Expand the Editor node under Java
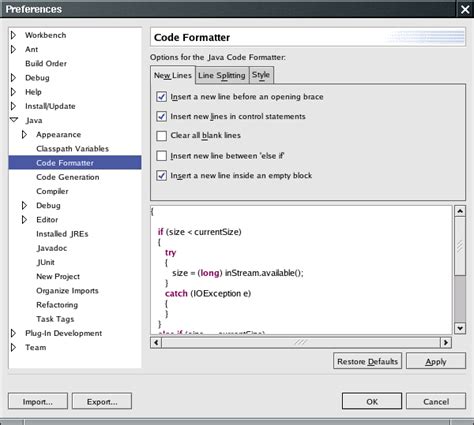474x425 pixels. point(24,220)
